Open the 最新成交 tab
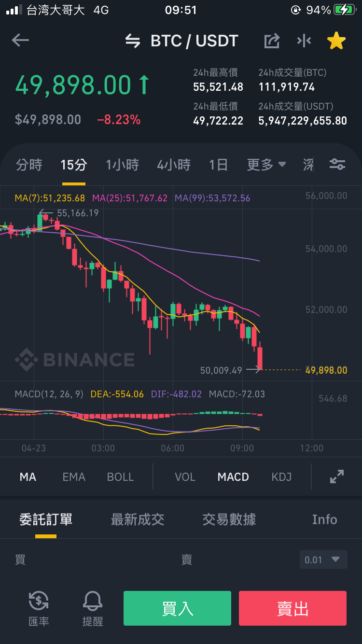The image size is (362, 644). [x=138, y=519]
